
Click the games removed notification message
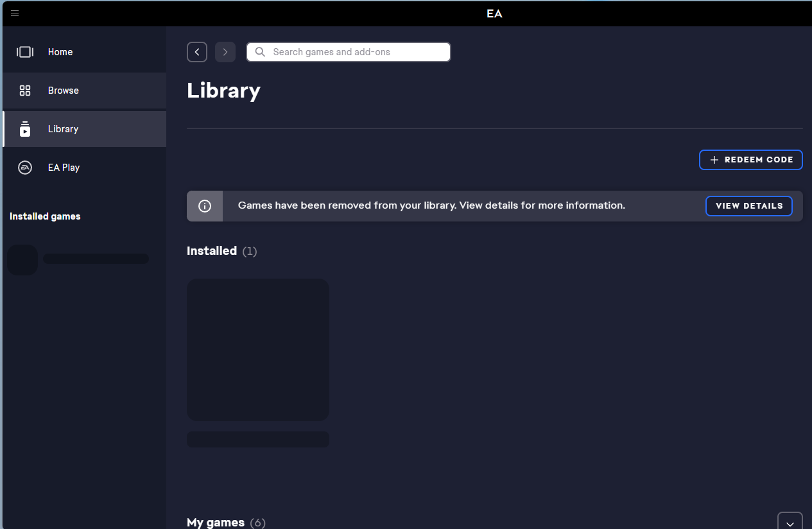pos(431,205)
